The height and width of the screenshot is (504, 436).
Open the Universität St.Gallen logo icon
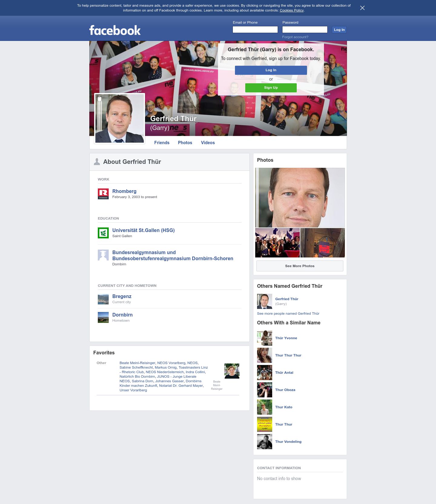tap(103, 233)
